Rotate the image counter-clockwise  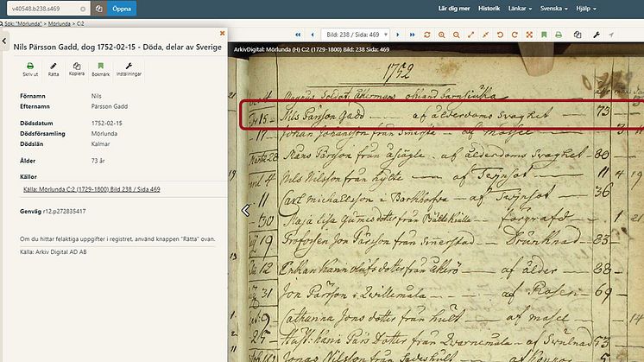click(x=498, y=35)
